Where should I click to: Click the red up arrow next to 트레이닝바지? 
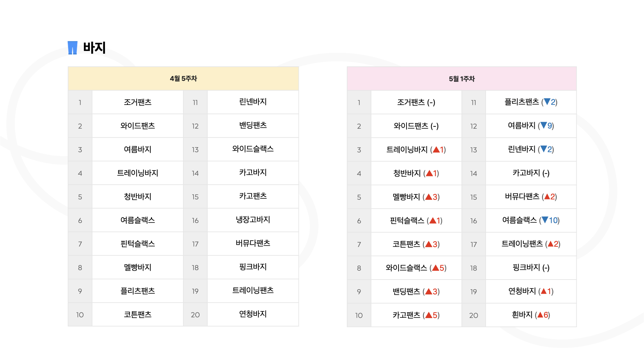(x=436, y=149)
